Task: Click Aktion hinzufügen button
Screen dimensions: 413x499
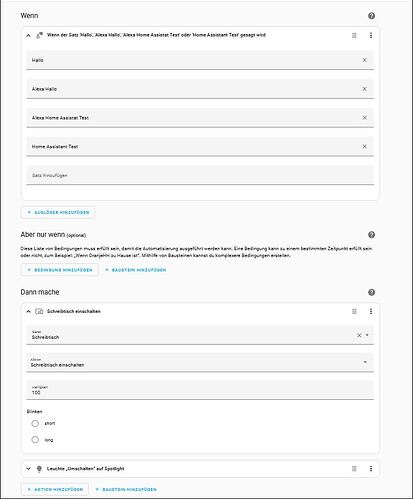Action: click(x=55, y=489)
